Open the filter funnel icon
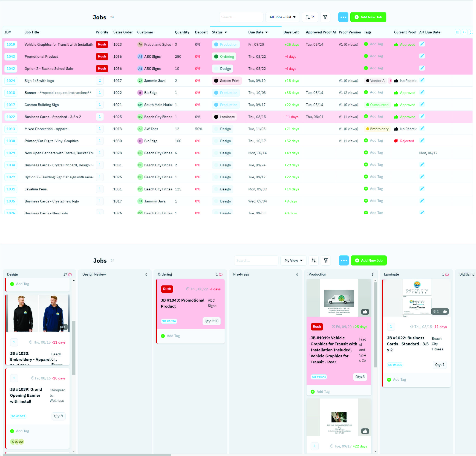 (325, 17)
